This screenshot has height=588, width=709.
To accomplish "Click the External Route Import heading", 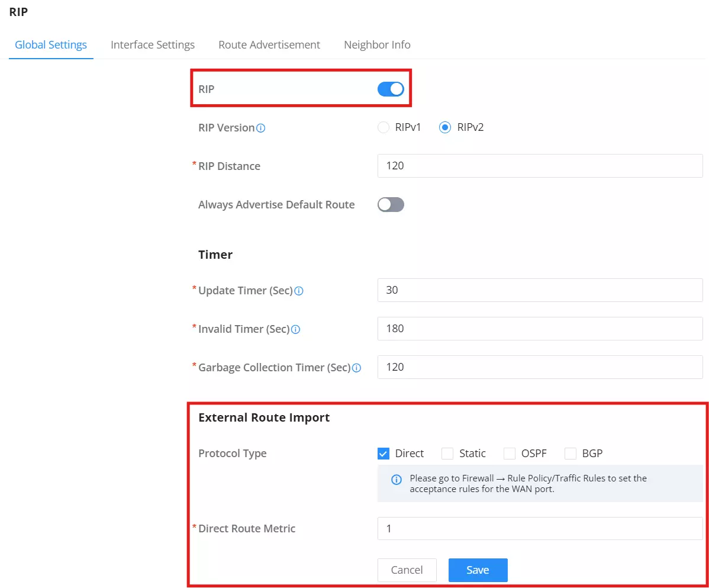I will coord(264,417).
